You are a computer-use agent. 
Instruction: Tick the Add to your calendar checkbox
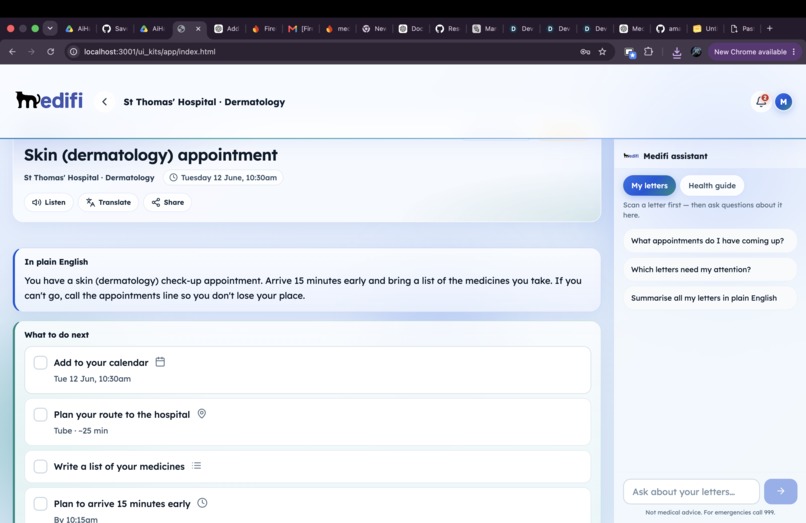click(41, 363)
